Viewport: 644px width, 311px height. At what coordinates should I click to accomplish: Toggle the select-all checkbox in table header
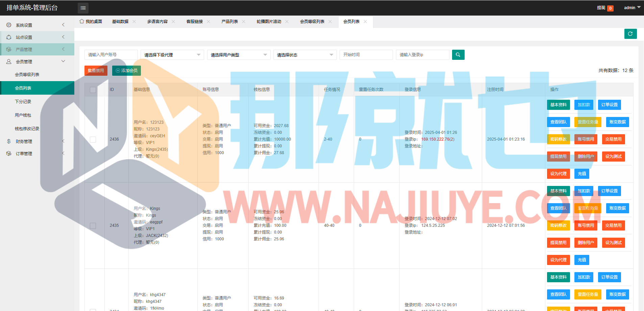(x=93, y=90)
